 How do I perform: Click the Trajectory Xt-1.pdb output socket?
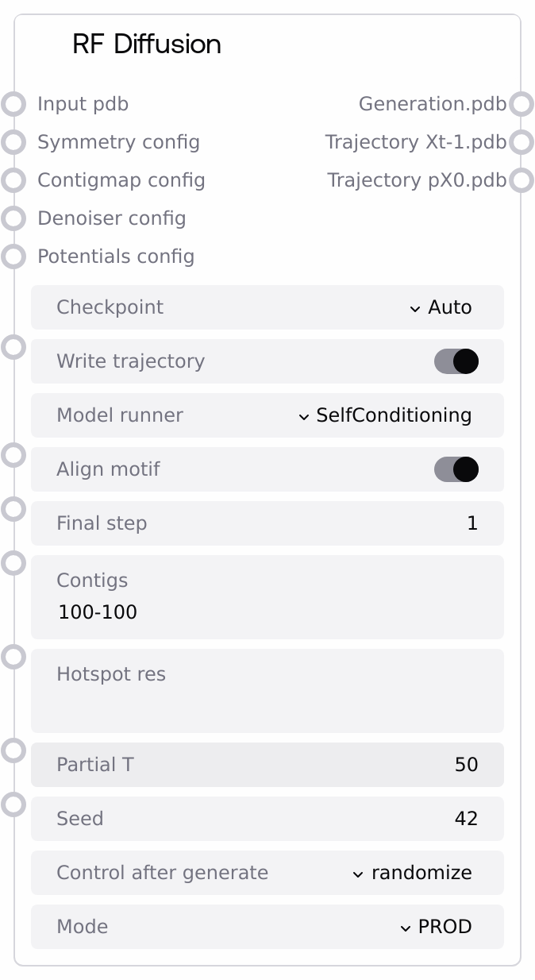tap(521, 142)
